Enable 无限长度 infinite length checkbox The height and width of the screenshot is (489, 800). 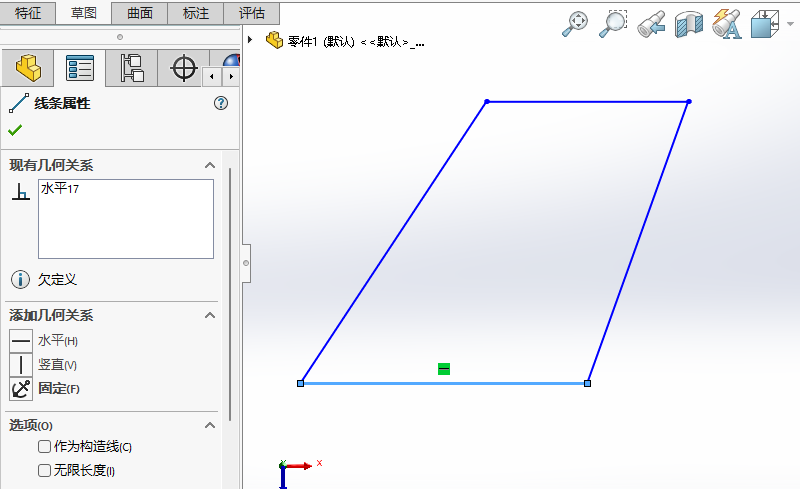[44, 470]
